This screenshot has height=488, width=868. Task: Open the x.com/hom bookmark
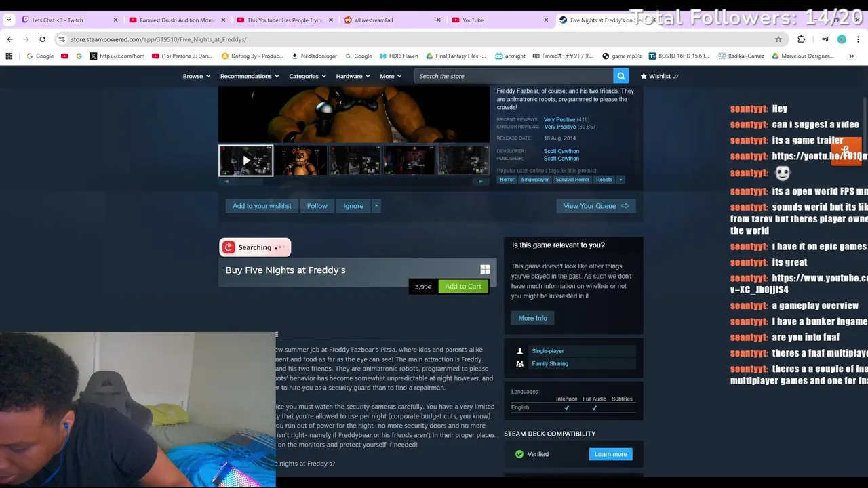tap(117, 56)
